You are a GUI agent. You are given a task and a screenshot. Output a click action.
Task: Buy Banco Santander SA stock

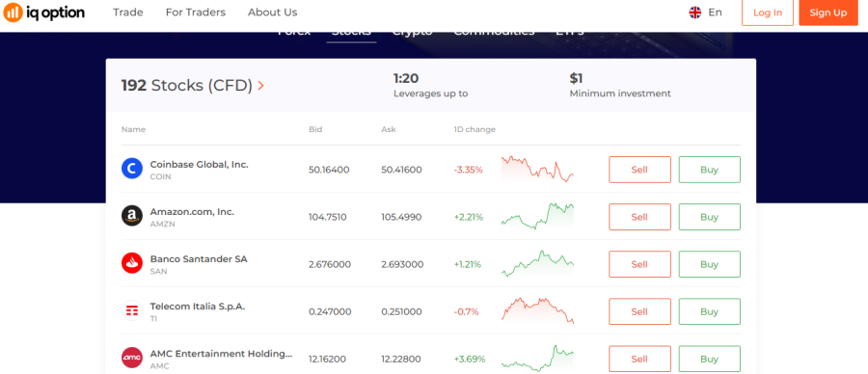709,264
